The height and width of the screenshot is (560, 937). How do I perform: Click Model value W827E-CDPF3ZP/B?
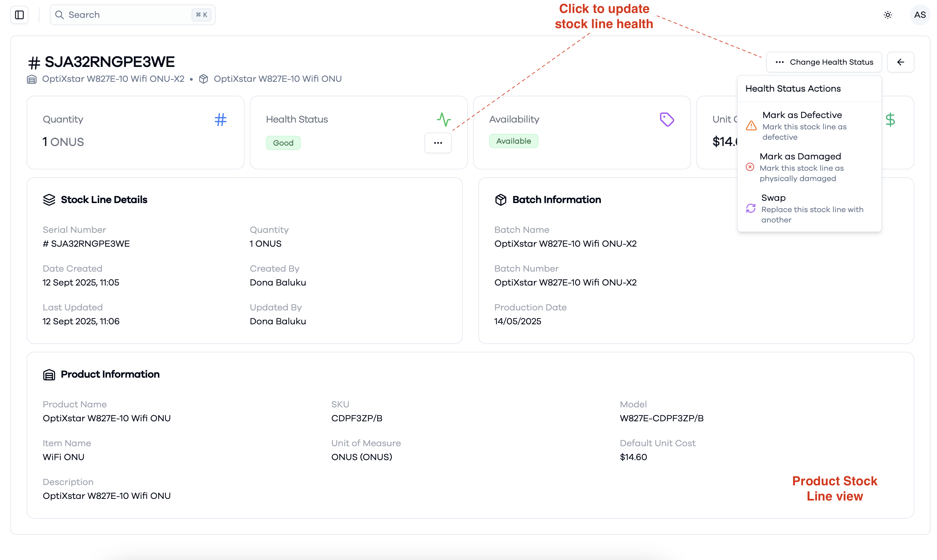click(661, 418)
